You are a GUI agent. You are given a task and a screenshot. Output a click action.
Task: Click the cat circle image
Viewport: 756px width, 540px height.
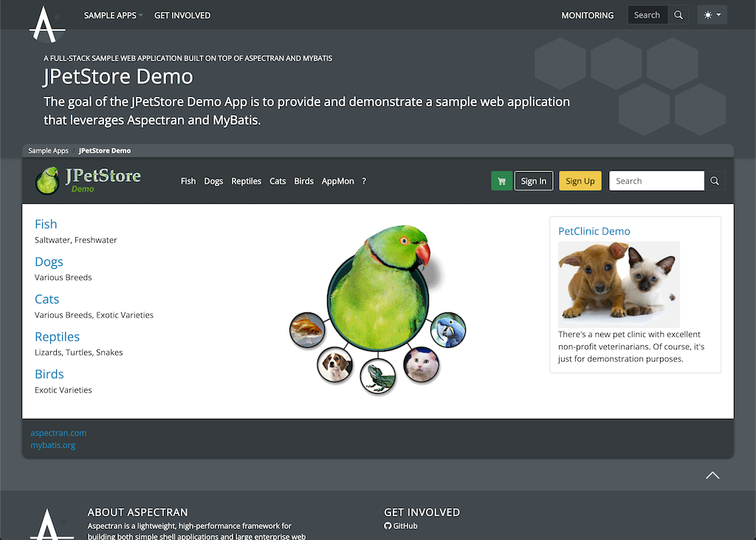pos(422,364)
